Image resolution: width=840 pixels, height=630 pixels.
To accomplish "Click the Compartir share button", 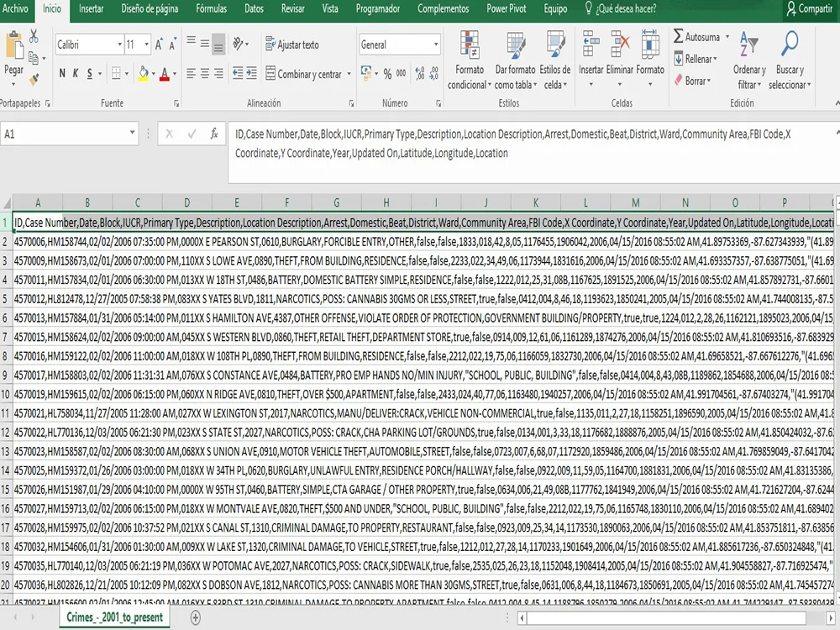I will pos(810,8).
